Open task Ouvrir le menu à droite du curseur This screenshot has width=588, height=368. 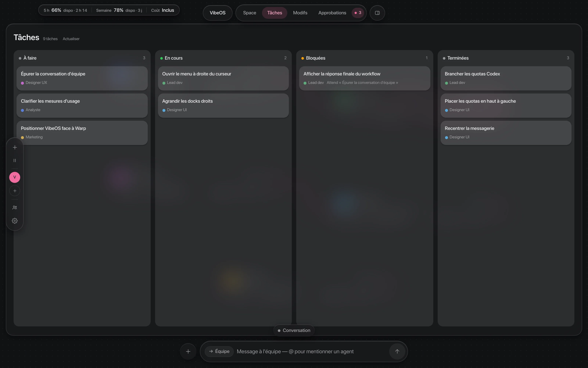[223, 78]
